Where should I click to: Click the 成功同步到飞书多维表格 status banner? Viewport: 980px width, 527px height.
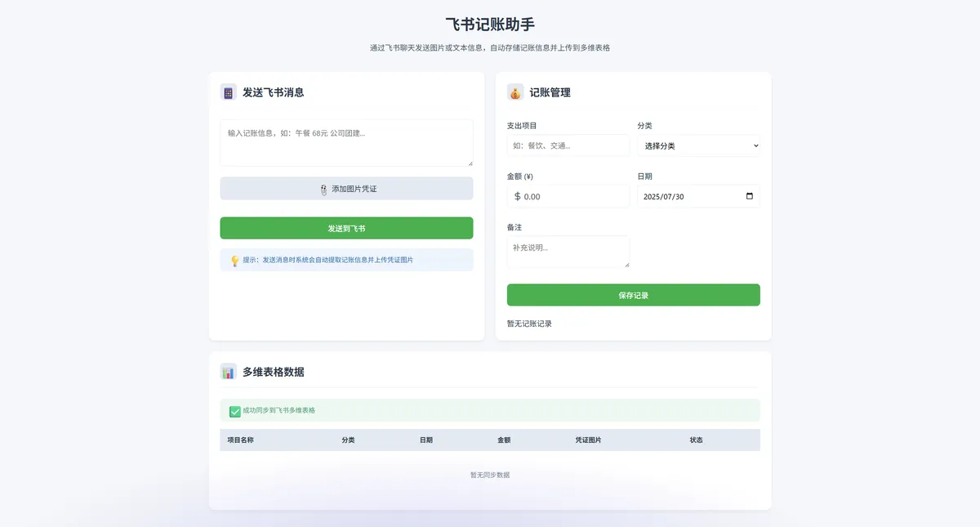coord(490,410)
